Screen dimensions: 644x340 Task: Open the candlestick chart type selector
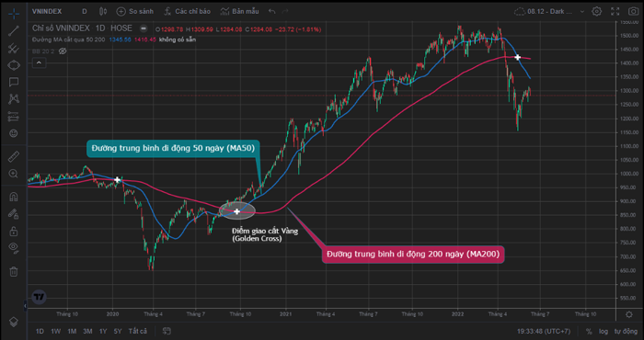[x=103, y=11]
